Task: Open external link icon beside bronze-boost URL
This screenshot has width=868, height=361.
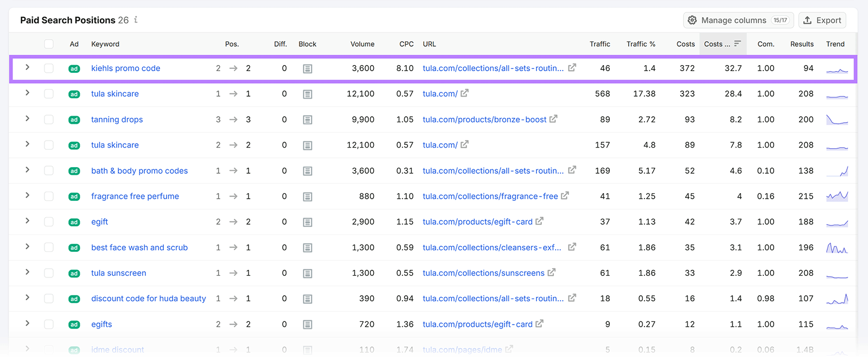Action: click(553, 119)
